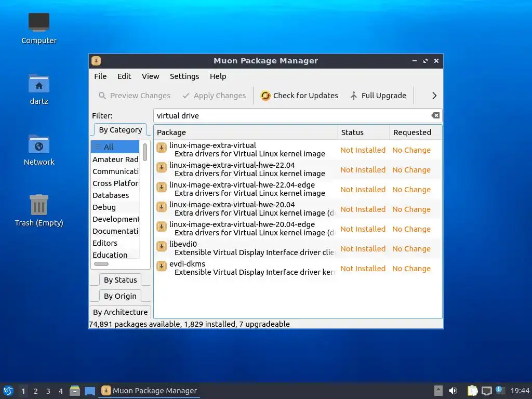The width and height of the screenshot is (532, 399).
Task: Click the 19:44 clock in taskbar
Action: [x=520, y=391]
